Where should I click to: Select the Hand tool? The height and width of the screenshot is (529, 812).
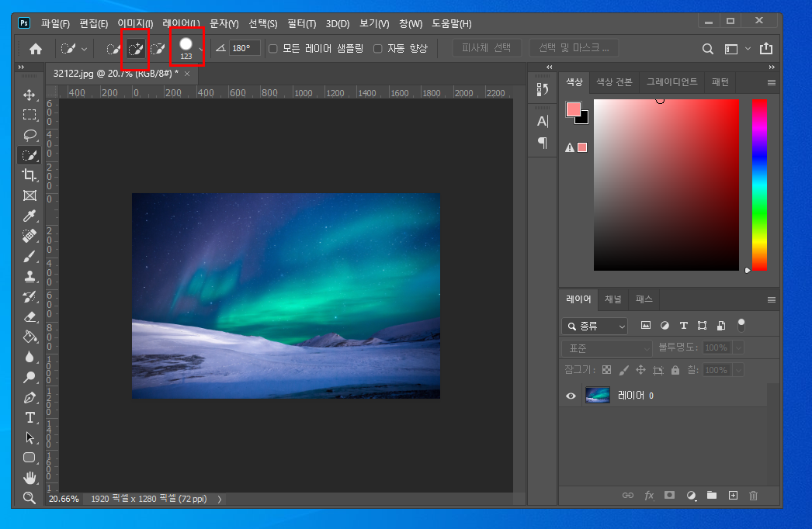29,478
